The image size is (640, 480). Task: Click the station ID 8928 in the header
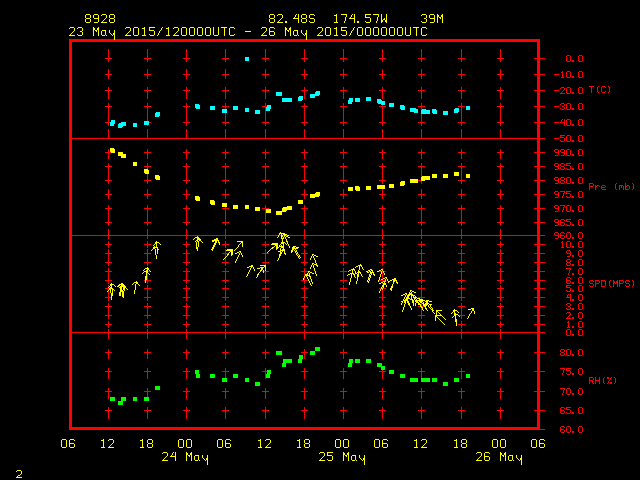tap(100, 19)
